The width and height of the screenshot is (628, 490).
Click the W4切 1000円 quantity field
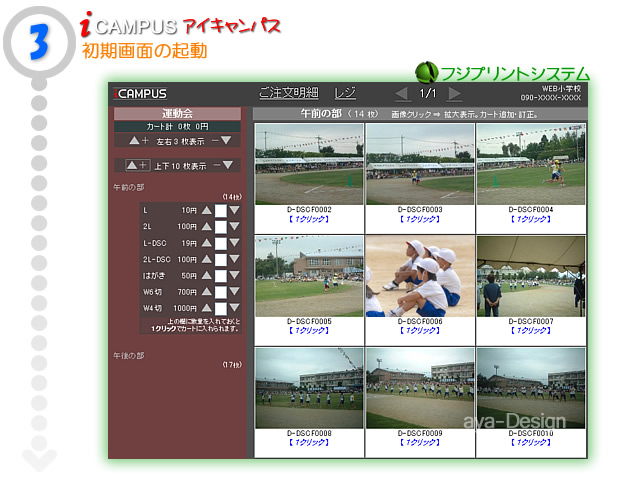point(221,309)
